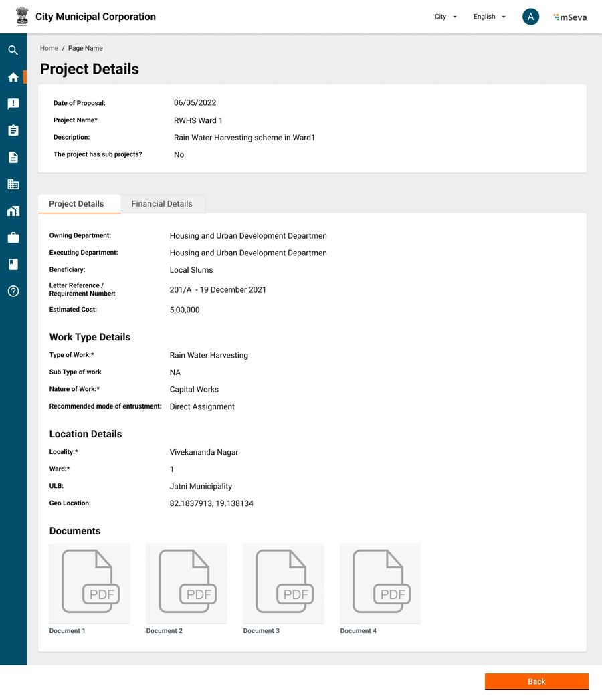Open the Document 4 PDF thumbnail
The image size is (602, 700).
(x=380, y=583)
